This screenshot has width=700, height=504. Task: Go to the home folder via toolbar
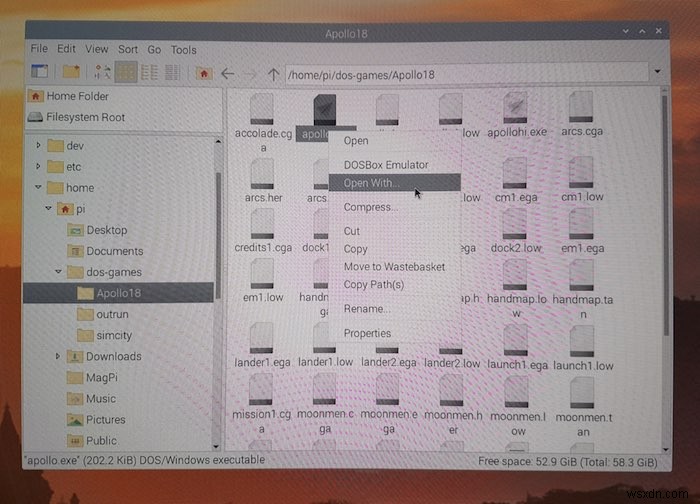[204, 73]
